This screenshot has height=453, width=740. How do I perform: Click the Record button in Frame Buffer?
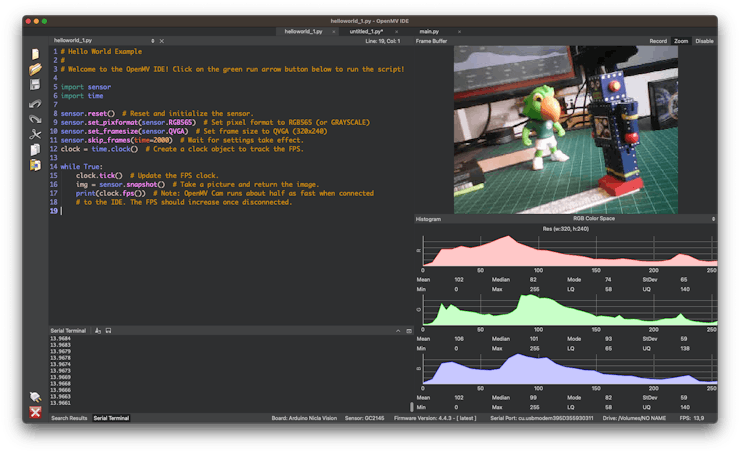coord(658,41)
